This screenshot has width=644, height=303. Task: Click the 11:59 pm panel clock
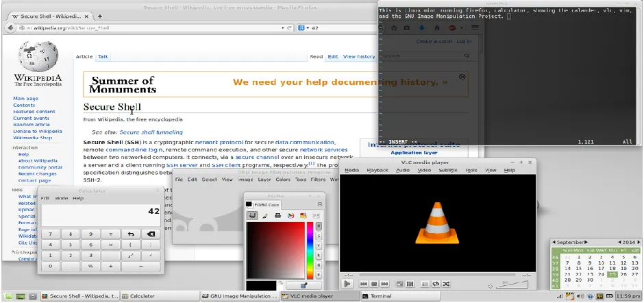pyautogui.click(x=629, y=296)
